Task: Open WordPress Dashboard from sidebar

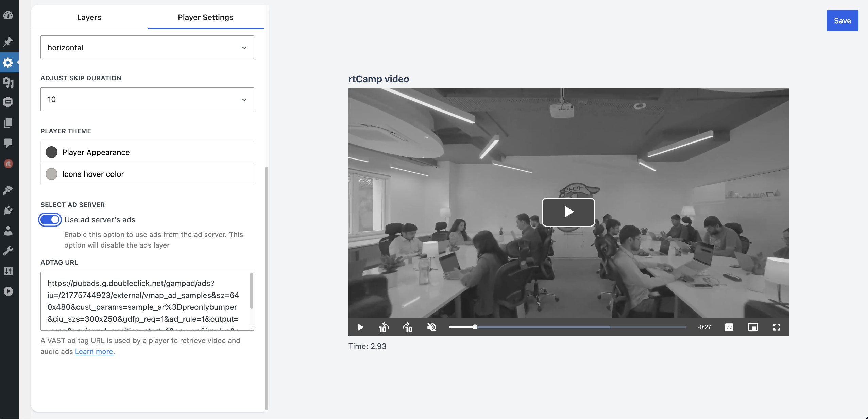Action: pos(8,15)
